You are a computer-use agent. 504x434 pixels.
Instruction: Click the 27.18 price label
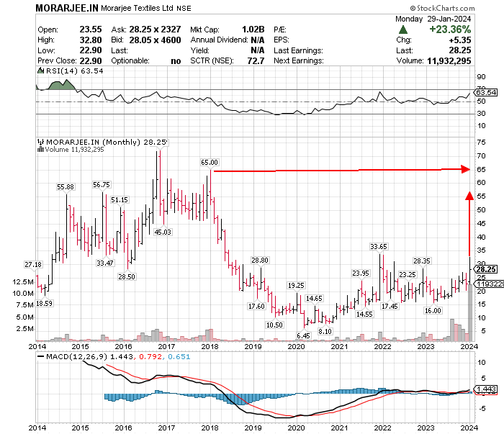33,264
